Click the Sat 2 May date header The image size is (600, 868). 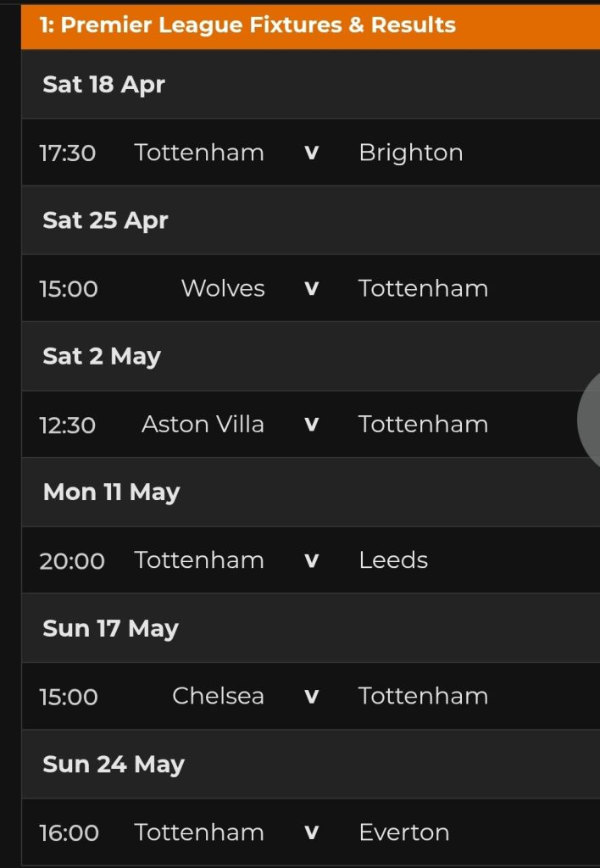click(102, 356)
